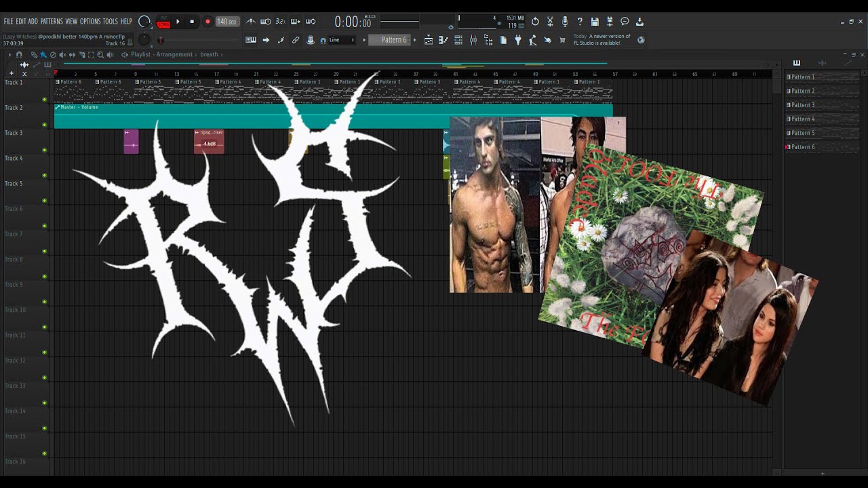The height and width of the screenshot is (488, 868).
Task: Start playback with the Play button
Action: [178, 22]
